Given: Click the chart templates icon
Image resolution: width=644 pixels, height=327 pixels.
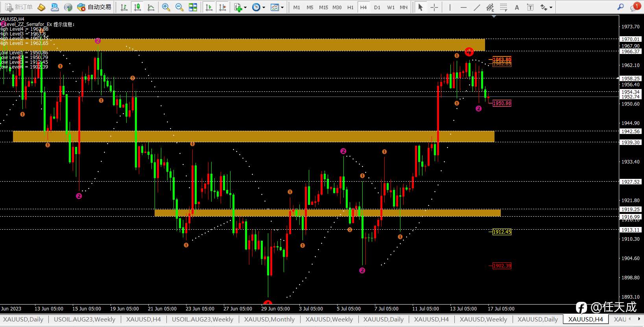Looking at the screenshot, I should point(275,7).
